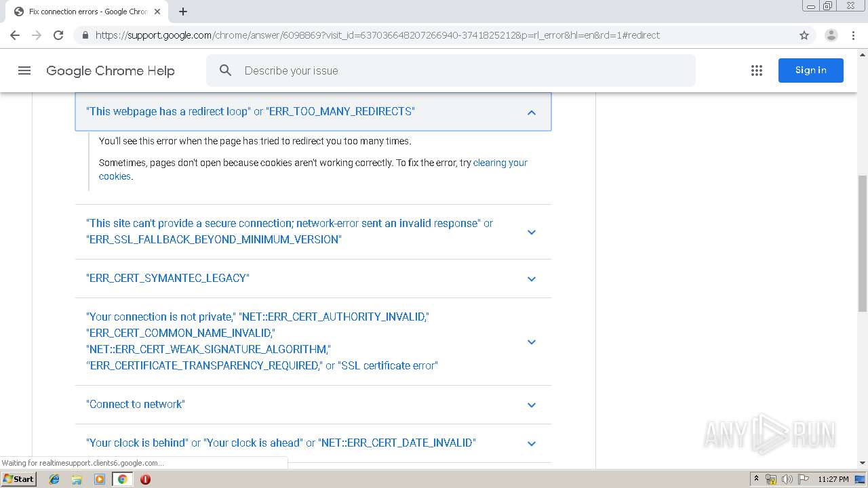Open Chrome three-dot menu
This screenshot has height=488, width=868.
[x=853, y=35]
